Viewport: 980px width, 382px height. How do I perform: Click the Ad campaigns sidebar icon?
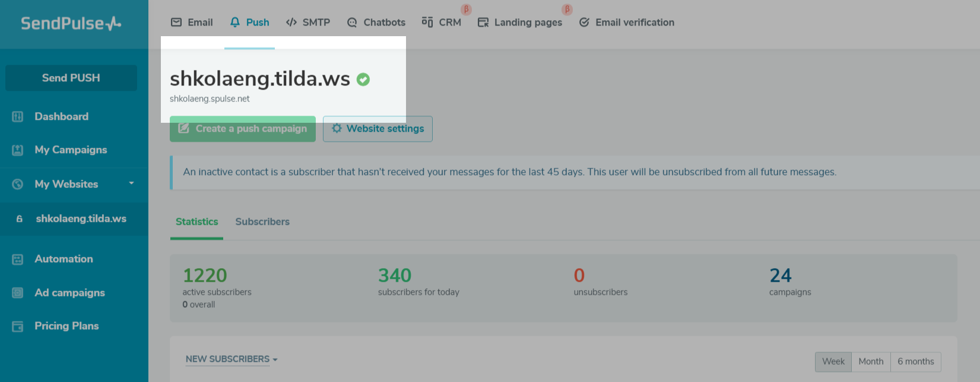click(18, 293)
